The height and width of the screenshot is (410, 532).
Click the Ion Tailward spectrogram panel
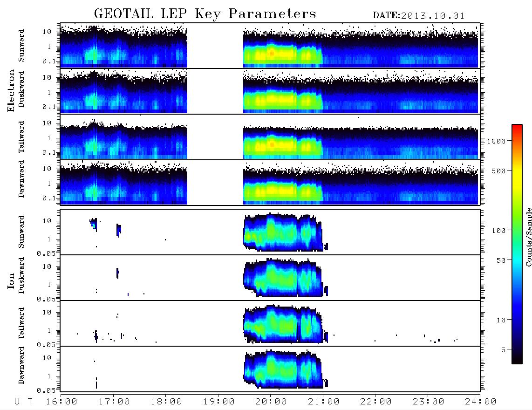coord(270,323)
